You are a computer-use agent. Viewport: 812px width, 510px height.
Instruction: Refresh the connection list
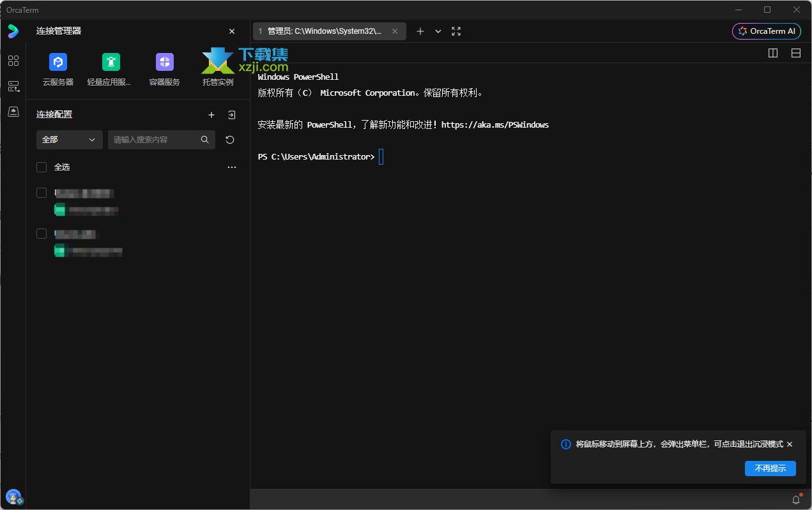pos(230,140)
